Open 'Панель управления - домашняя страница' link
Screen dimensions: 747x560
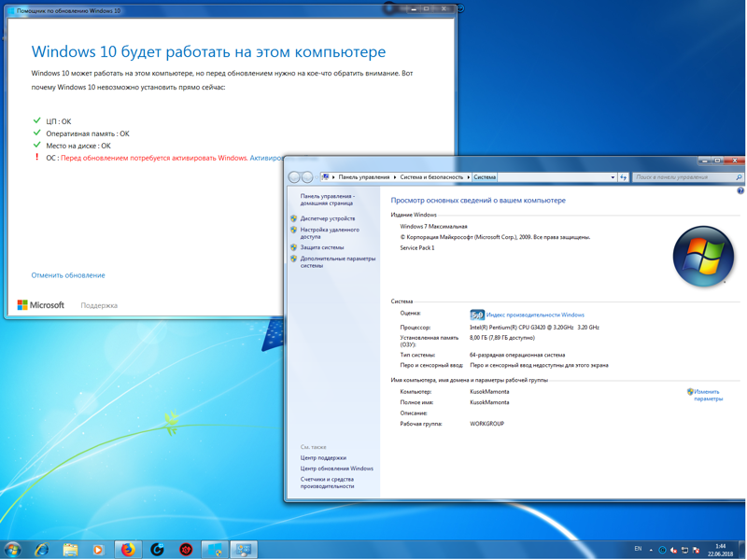click(328, 200)
